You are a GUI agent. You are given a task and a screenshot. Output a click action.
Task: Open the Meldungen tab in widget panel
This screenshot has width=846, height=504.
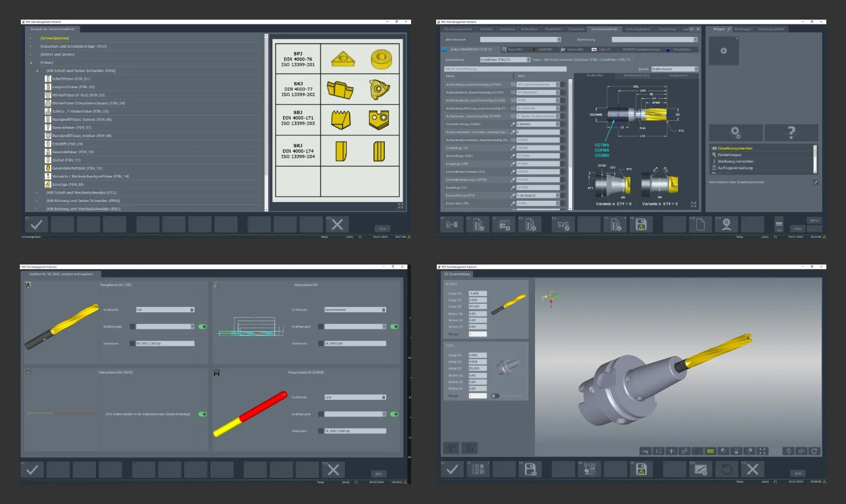pyautogui.click(x=742, y=29)
